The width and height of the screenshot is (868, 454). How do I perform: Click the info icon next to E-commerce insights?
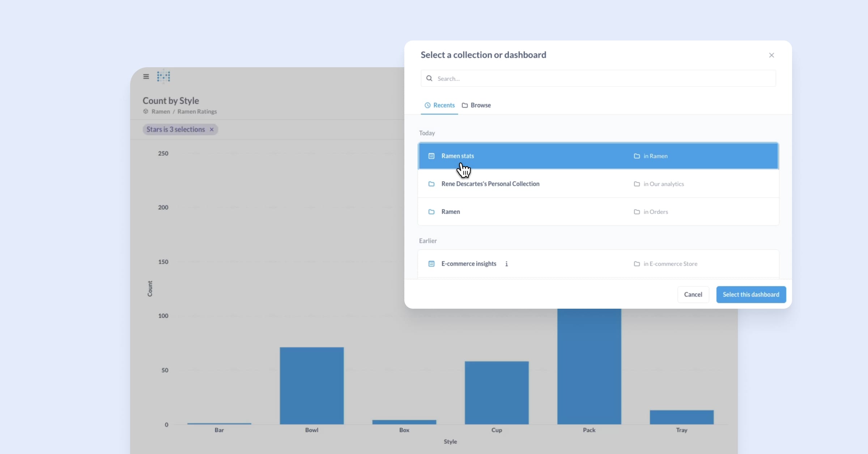506,264
